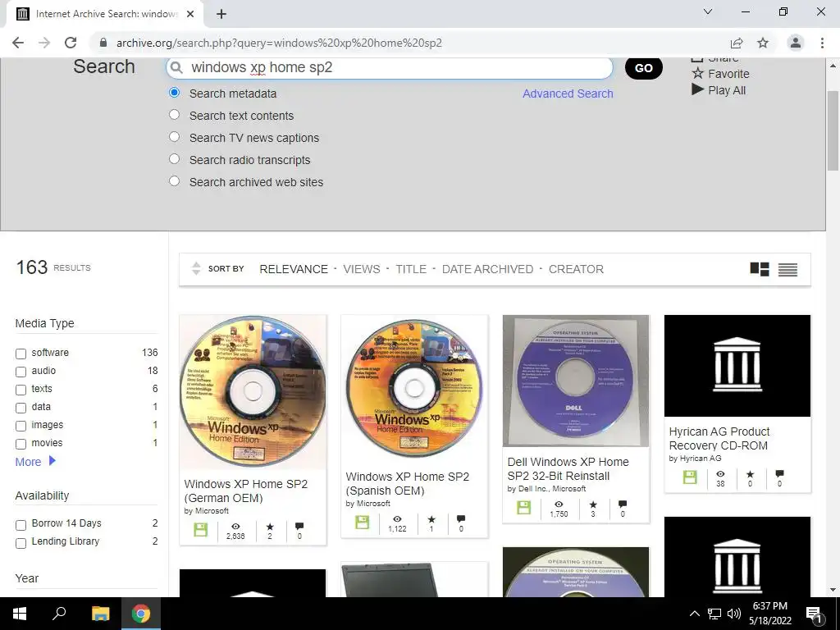This screenshot has height=630, width=840.
Task: Sort results by Date Archived
Action: (x=487, y=269)
